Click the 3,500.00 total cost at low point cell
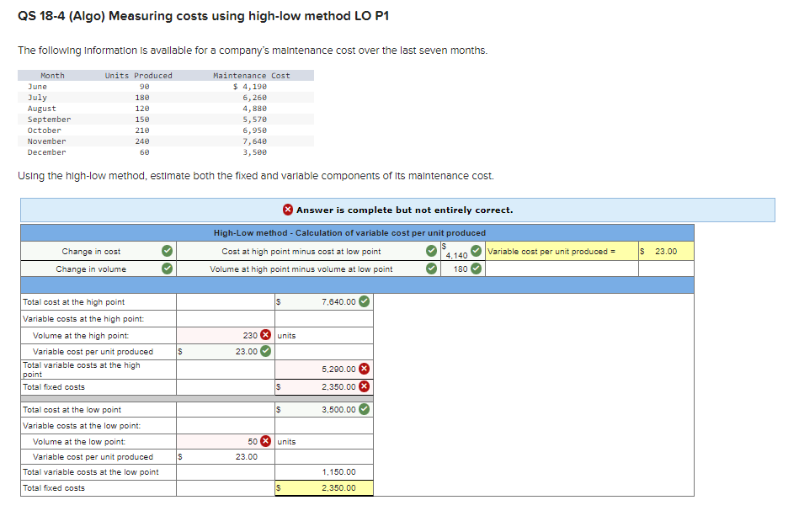799x532 pixels. pyautogui.click(x=324, y=410)
